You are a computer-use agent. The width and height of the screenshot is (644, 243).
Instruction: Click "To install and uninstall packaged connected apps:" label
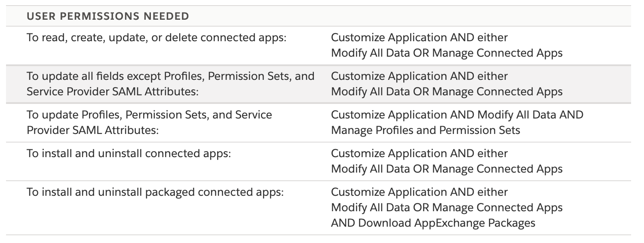(x=155, y=192)
